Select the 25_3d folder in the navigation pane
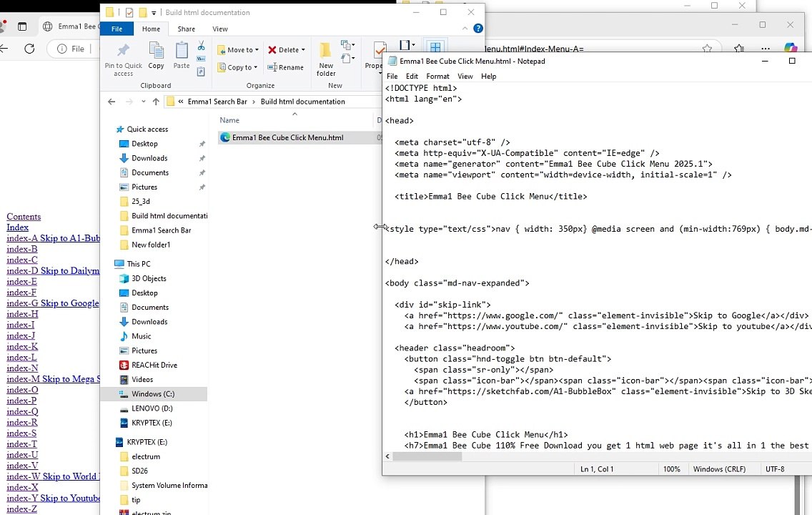Image resolution: width=812 pixels, height=515 pixels. [140, 201]
